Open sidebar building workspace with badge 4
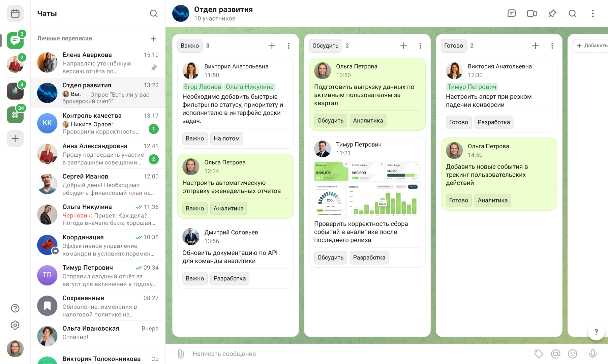 coord(15,91)
